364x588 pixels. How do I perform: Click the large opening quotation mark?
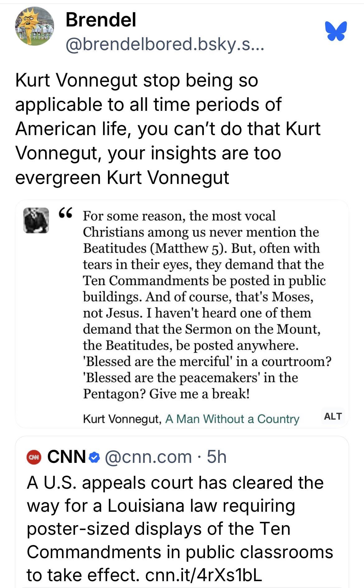coord(66,213)
